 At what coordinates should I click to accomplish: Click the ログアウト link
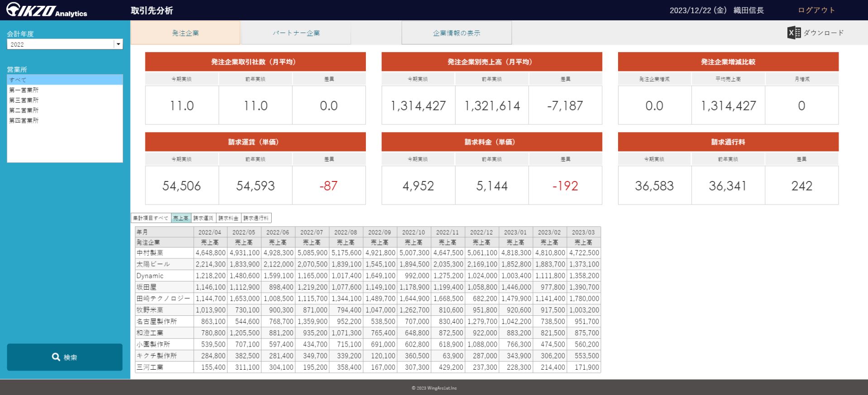pos(816,10)
